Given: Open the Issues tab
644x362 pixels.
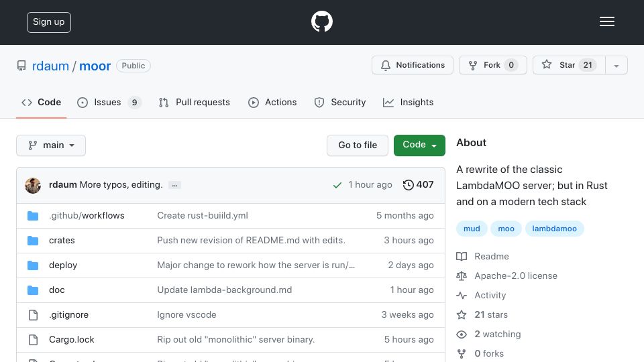Looking at the screenshot, I should click(x=109, y=102).
